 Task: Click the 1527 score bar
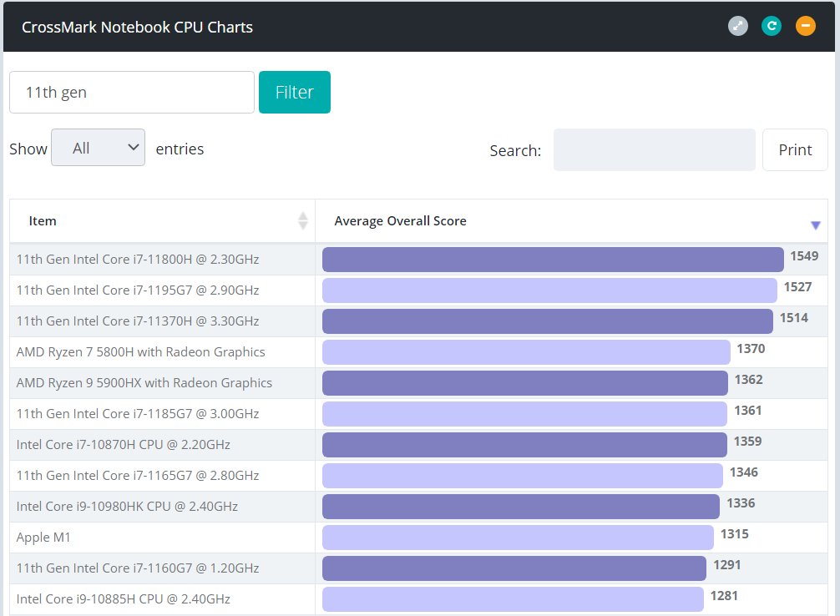click(549, 290)
